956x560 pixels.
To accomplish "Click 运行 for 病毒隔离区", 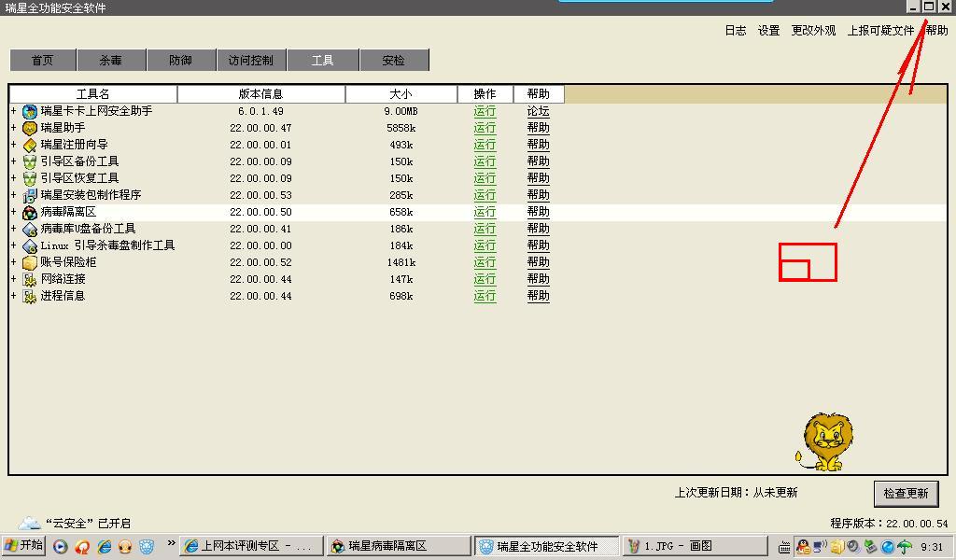I will tap(485, 212).
